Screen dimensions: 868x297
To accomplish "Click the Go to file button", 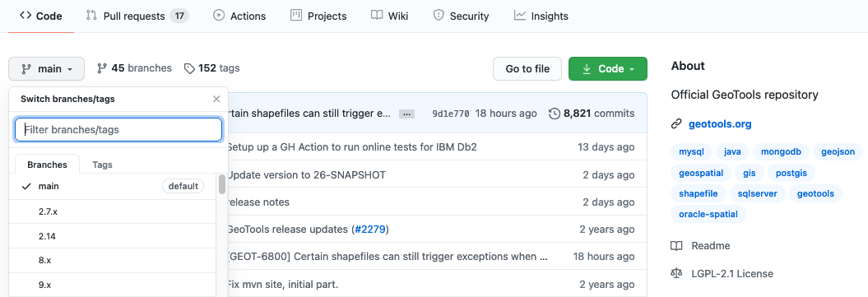I will pos(527,69).
